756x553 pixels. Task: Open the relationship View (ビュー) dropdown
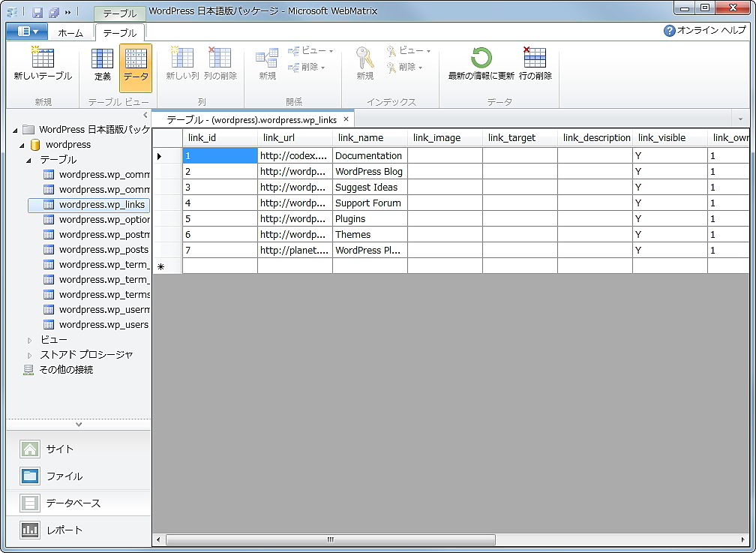(311, 51)
